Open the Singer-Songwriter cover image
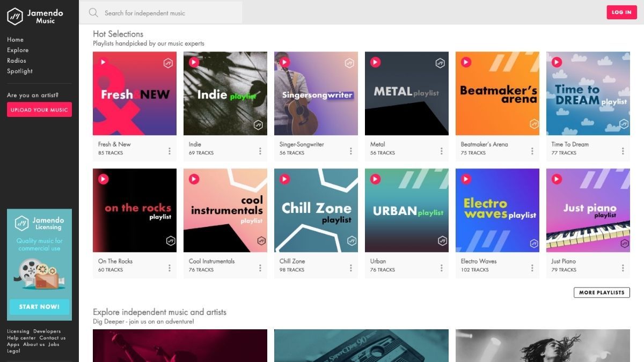 pos(316,93)
